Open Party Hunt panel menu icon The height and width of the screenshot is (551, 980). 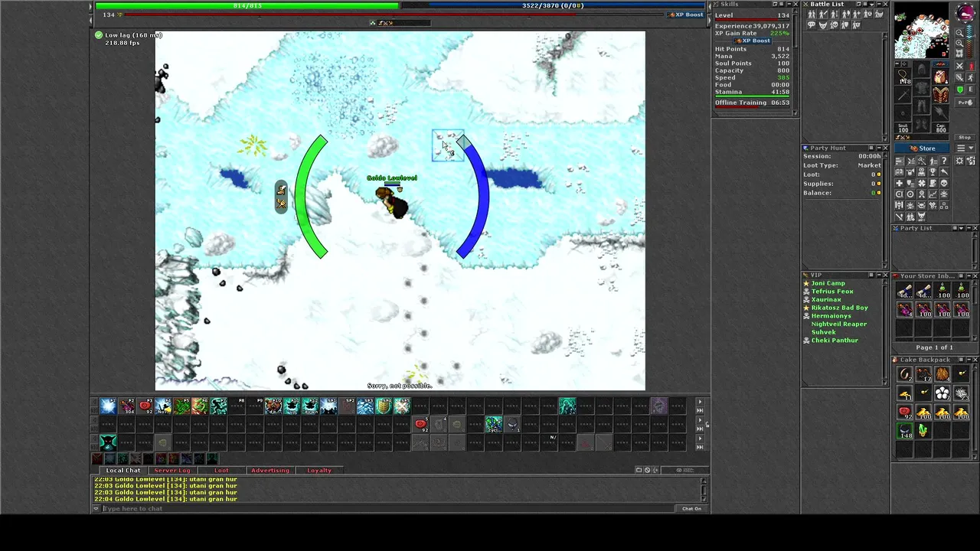[871, 148]
